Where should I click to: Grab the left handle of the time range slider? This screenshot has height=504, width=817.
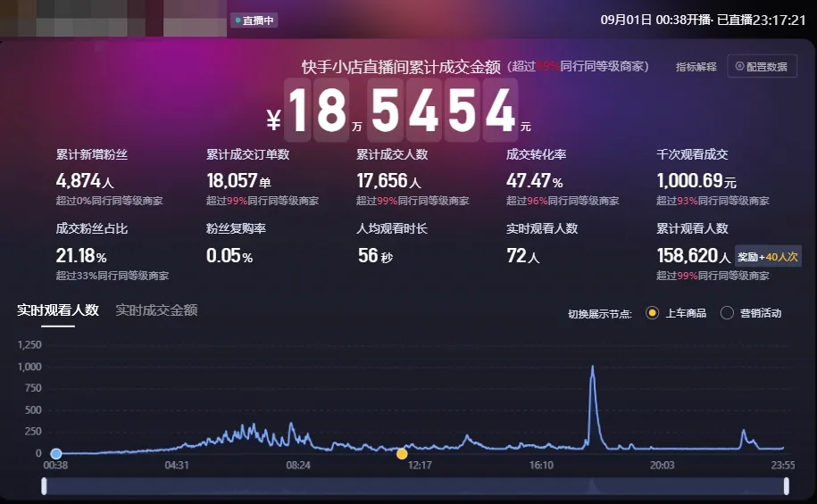click(44, 485)
